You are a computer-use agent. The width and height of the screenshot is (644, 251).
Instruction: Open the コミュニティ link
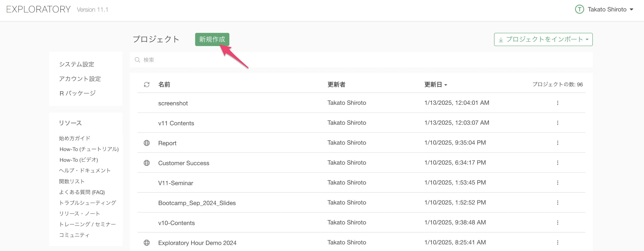(74, 235)
